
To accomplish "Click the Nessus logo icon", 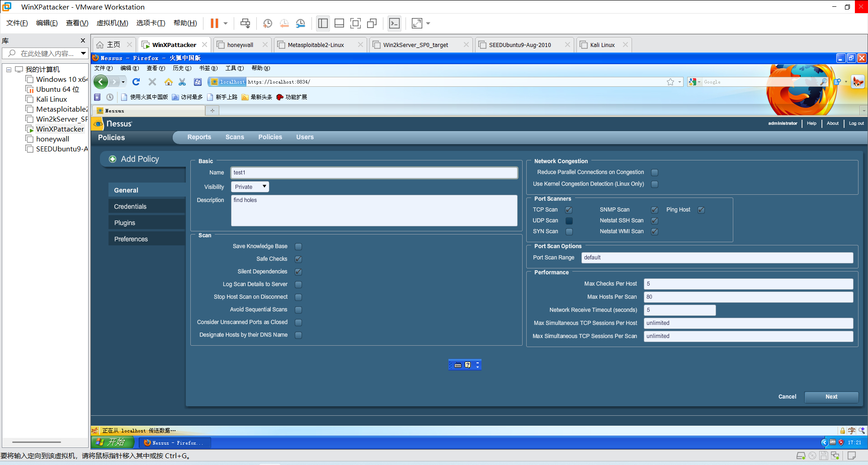I will [98, 124].
